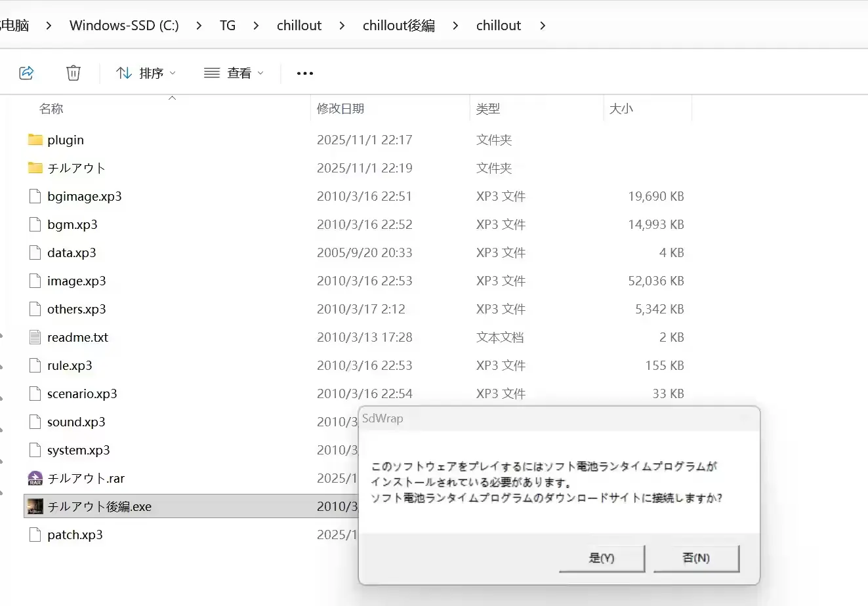Sort by the 大小 column header
The height and width of the screenshot is (606, 868).
[x=621, y=109]
